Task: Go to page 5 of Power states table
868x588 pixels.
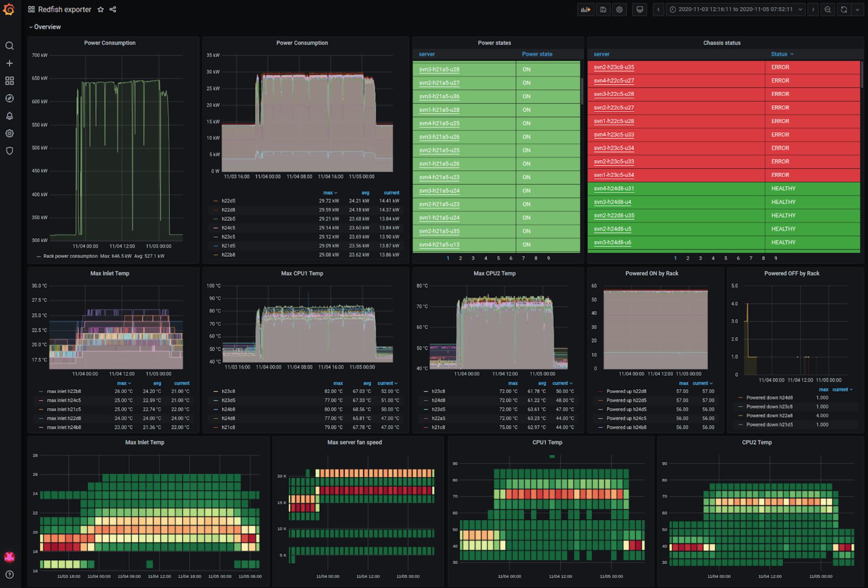Action: pyautogui.click(x=498, y=258)
